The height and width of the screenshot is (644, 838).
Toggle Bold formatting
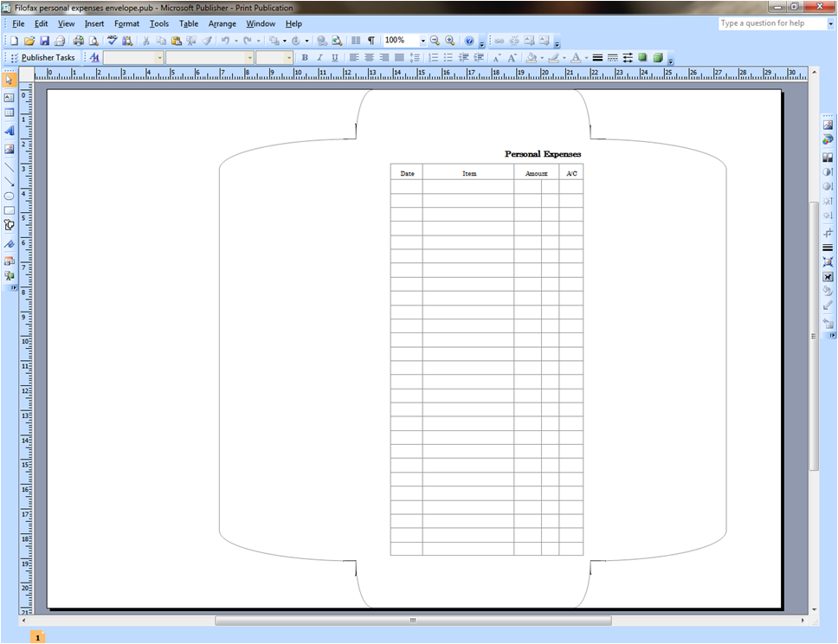coord(305,57)
